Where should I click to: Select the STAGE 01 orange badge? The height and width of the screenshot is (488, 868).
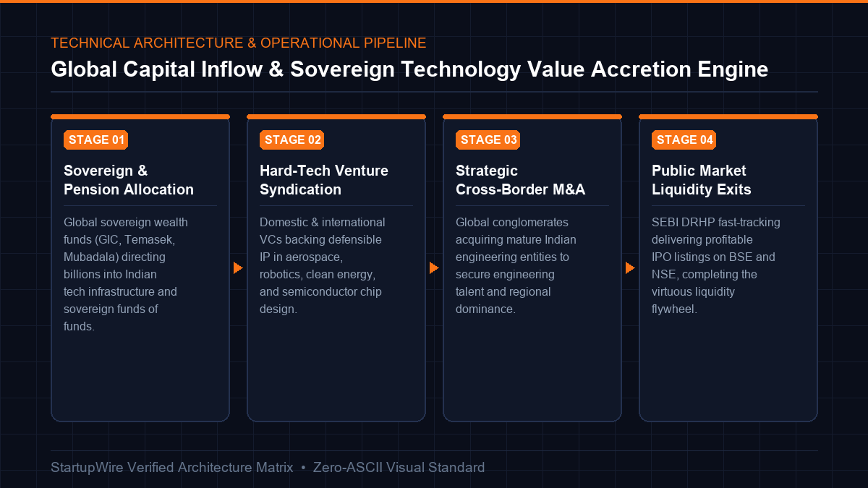point(96,140)
